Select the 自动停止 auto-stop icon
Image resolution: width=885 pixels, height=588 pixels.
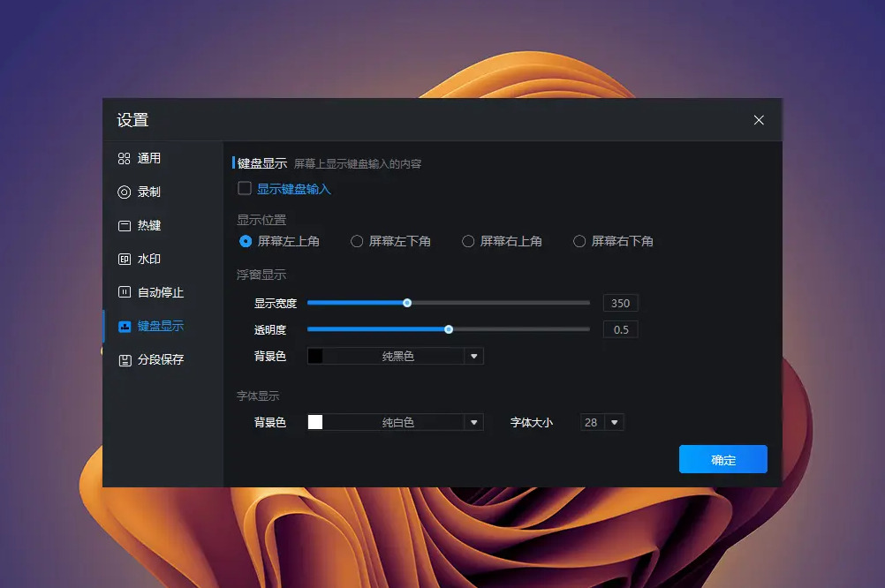pos(125,292)
